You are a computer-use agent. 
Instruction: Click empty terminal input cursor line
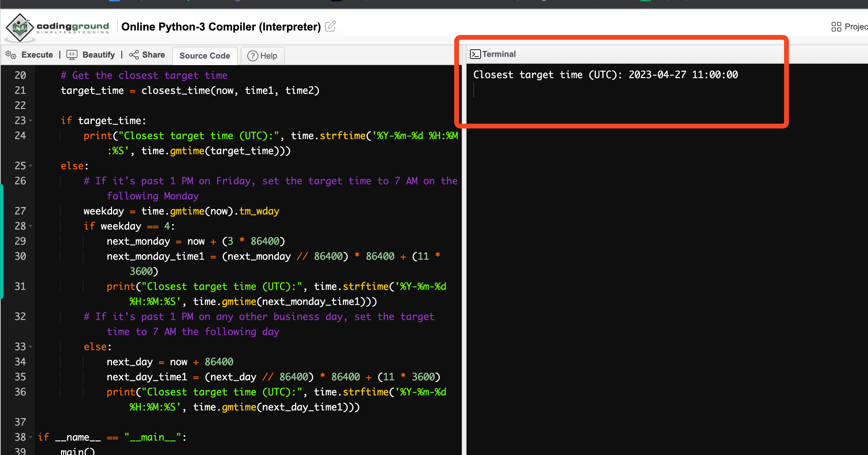[474, 90]
